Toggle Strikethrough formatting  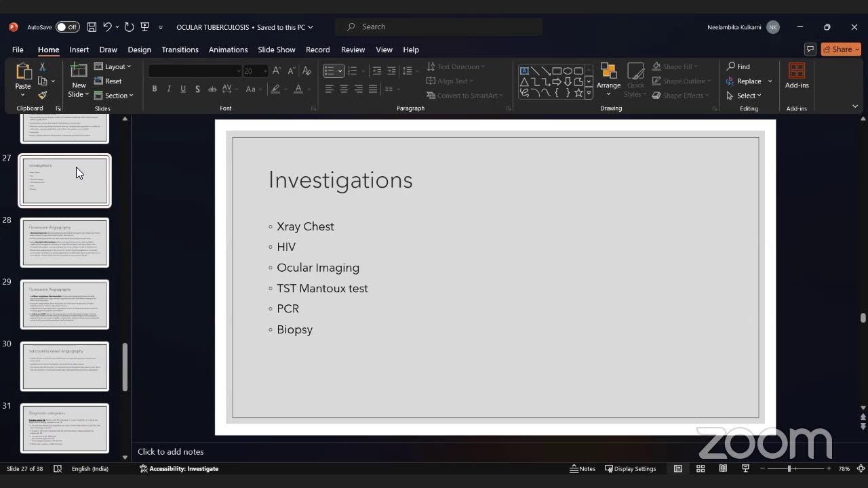212,89
